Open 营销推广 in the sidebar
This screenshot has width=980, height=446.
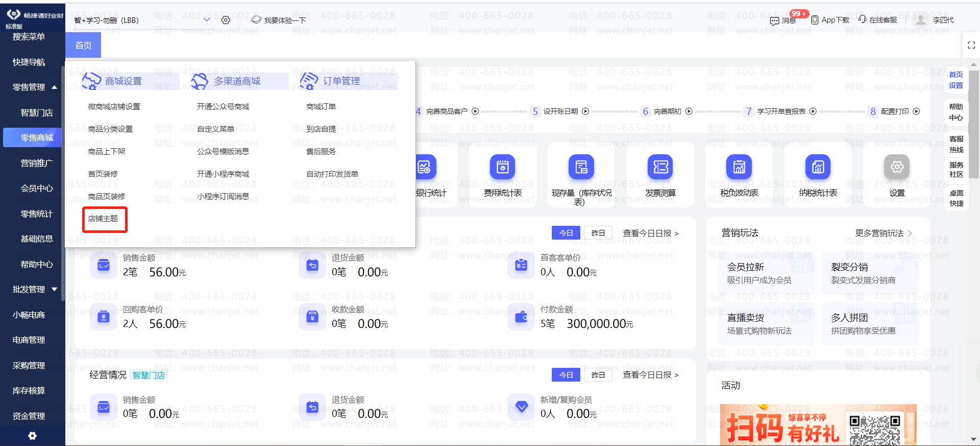(37, 163)
